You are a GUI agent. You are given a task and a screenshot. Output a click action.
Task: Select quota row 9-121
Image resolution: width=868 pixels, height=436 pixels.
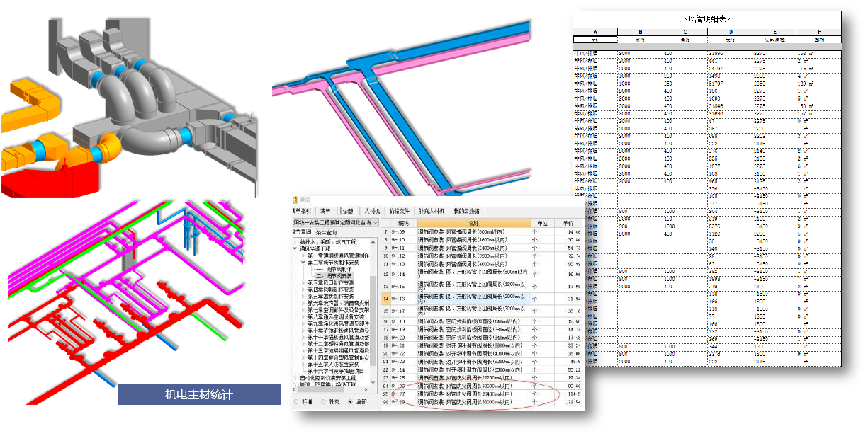click(482, 345)
